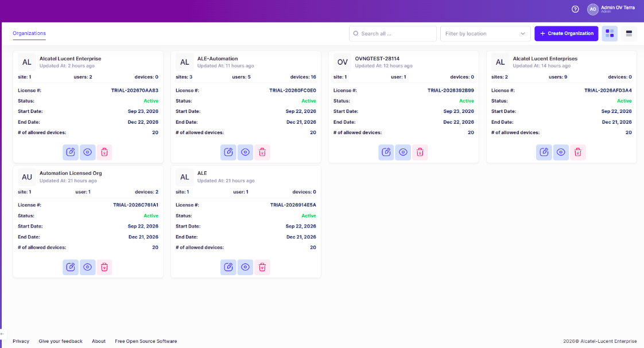This screenshot has width=644, height=348.
Task: Click license number TRIAL-2026914E5A
Action: pyautogui.click(x=293, y=205)
